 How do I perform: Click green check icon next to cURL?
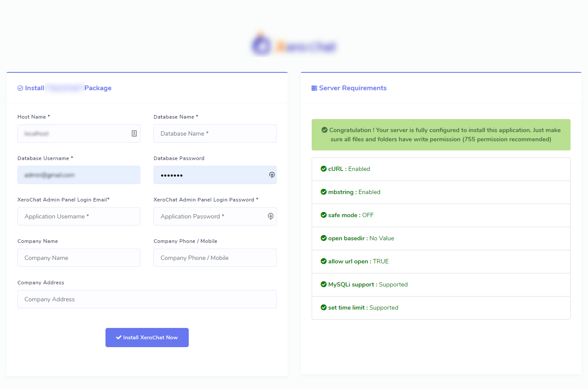(x=323, y=169)
